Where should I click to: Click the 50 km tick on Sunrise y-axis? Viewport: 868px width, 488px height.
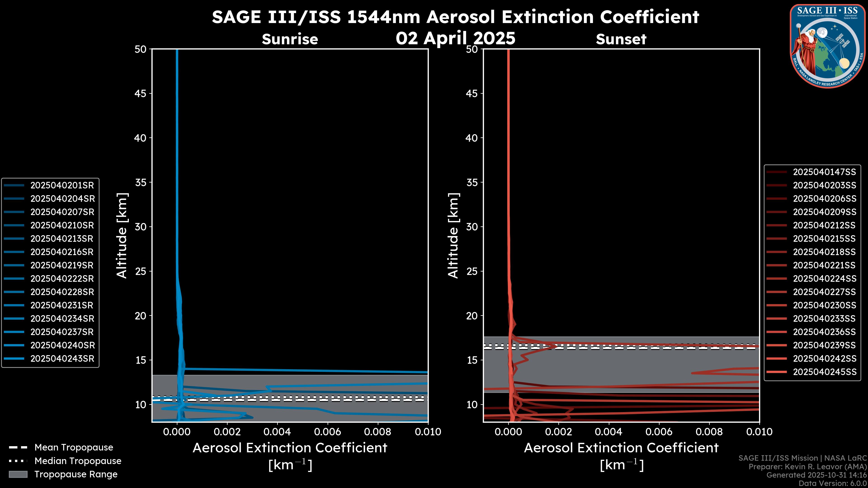coord(141,49)
